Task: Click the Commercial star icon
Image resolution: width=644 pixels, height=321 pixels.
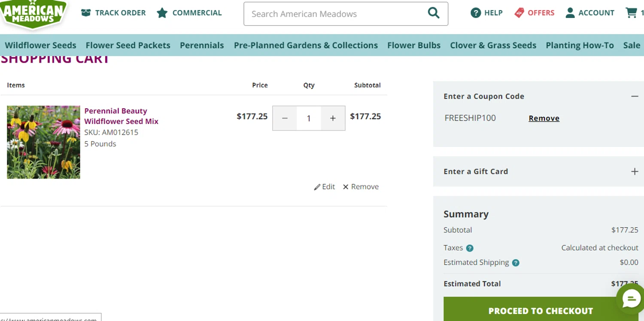Action: [x=162, y=13]
